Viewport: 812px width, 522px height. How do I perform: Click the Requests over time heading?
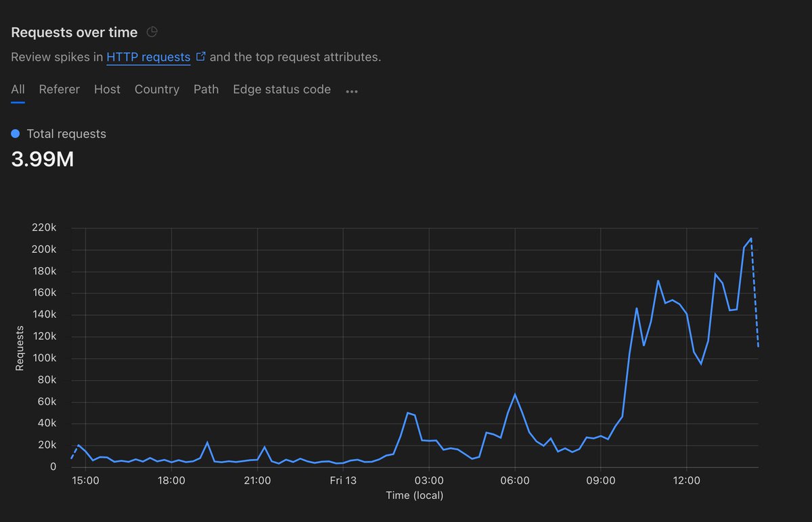[74, 32]
